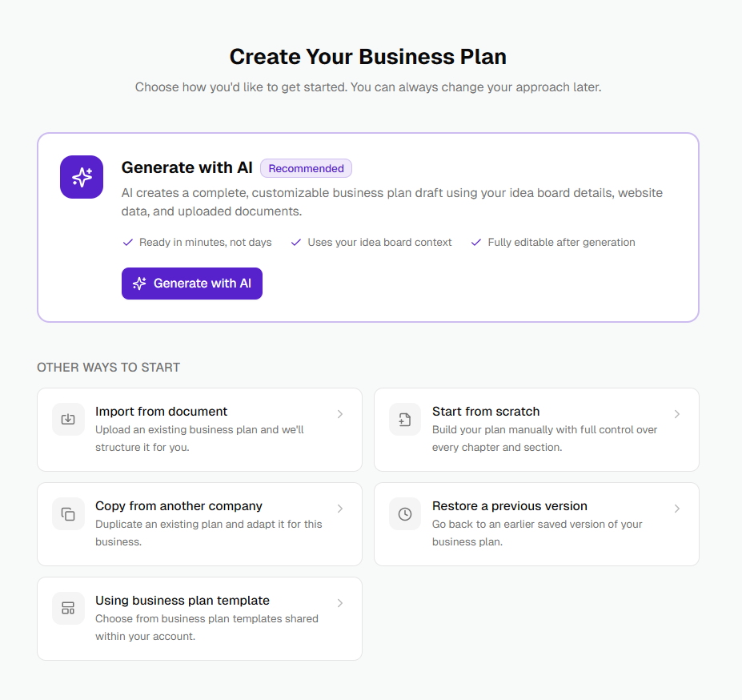Click the Copy from another company duplicate icon
The height and width of the screenshot is (700, 742).
click(x=68, y=514)
